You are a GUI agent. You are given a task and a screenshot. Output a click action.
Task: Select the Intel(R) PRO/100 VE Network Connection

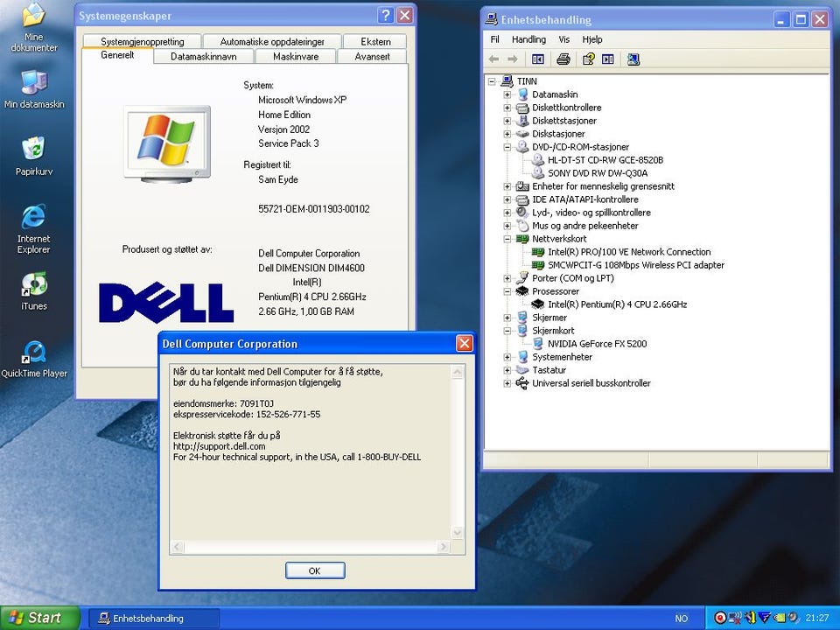pyautogui.click(x=629, y=252)
